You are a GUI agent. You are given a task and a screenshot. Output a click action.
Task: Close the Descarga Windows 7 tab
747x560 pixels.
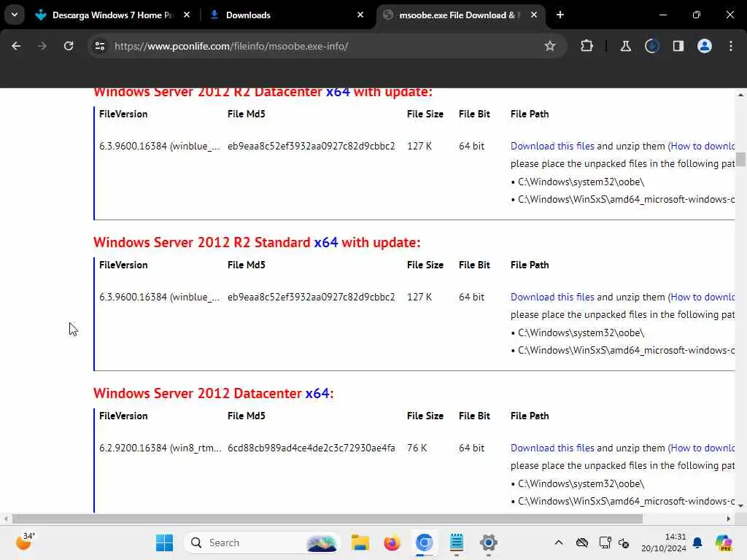point(187,15)
